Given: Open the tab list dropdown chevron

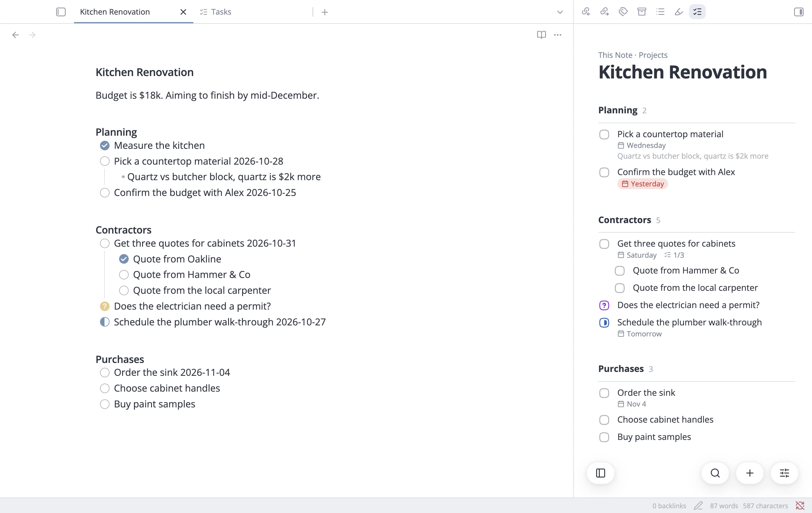Looking at the screenshot, I should tap(560, 12).
